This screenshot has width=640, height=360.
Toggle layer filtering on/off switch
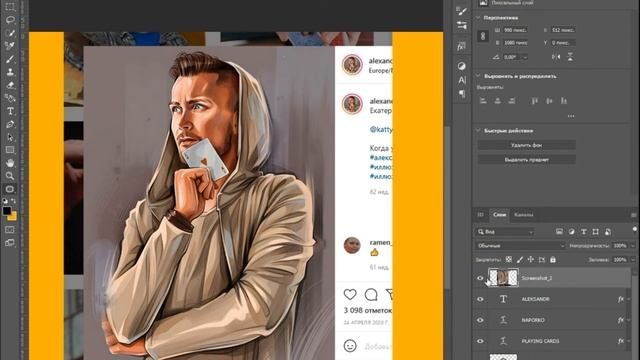click(x=634, y=229)
